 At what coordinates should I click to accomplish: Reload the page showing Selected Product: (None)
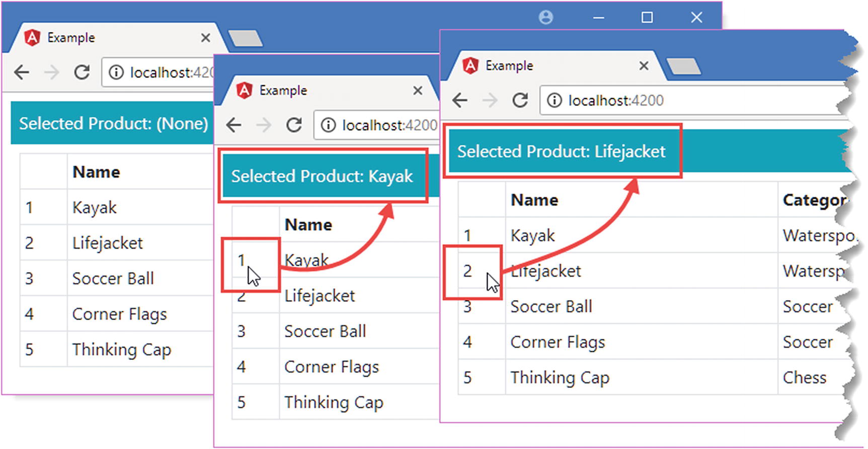pyautogui.click(x=82, y=72)
